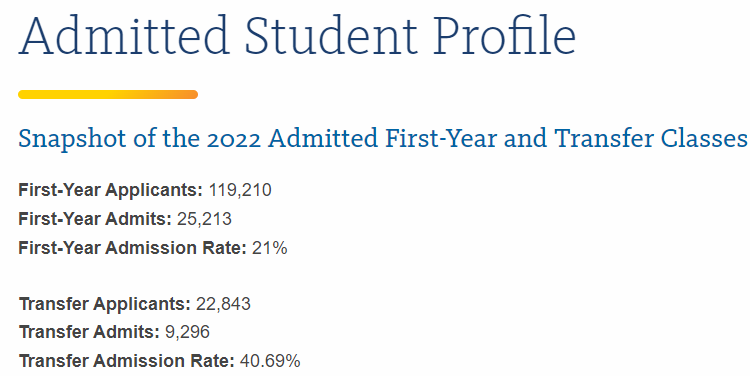Click the 25,213 admits number
The image size is (750, 376).
coord(204,219)
